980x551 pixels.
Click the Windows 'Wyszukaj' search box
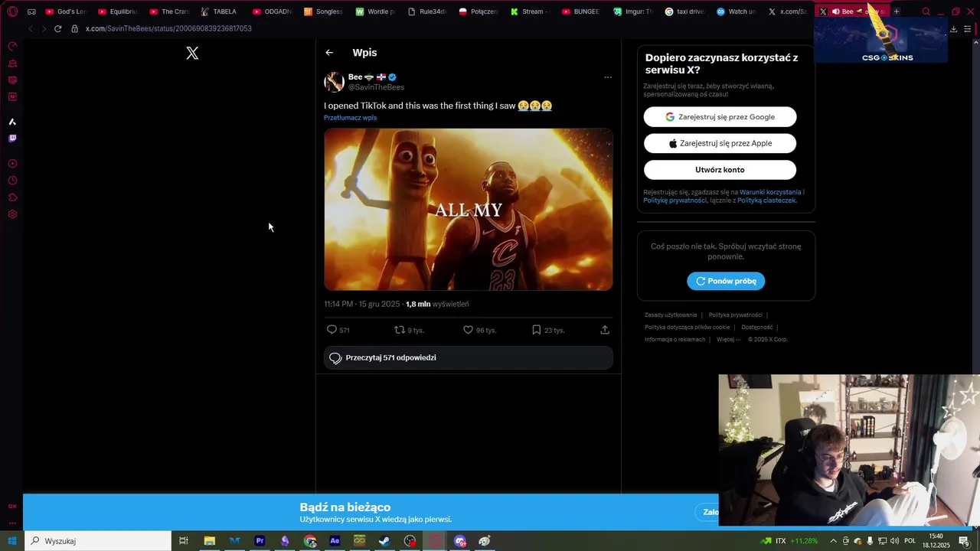[97, 541]
